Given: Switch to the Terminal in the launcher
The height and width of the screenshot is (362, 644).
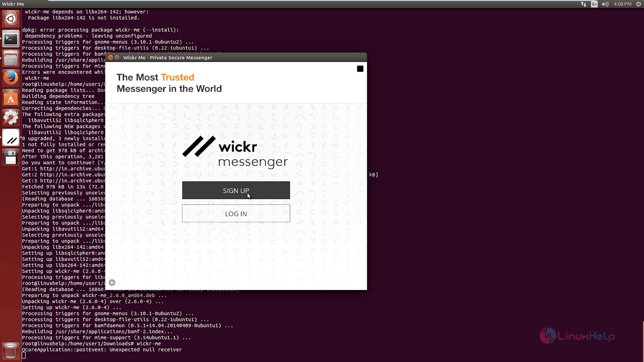Looking at the screenshot, I should pyautogui.click(x=11, y=39).
